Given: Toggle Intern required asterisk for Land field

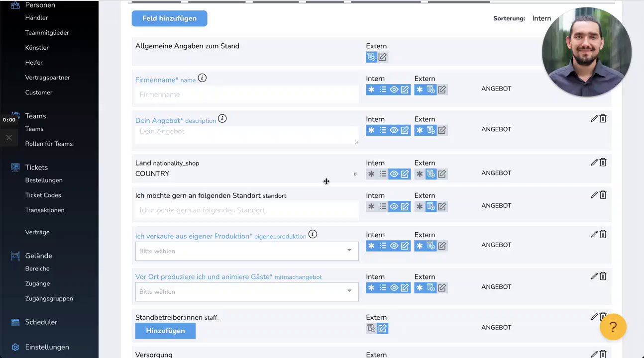Looking at the screenshot, I should click(371, 174).
